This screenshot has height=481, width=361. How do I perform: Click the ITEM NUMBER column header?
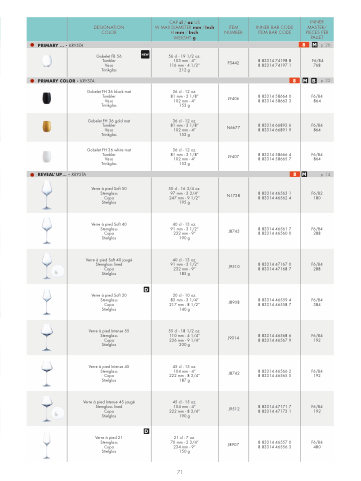[x=233, y=30]
